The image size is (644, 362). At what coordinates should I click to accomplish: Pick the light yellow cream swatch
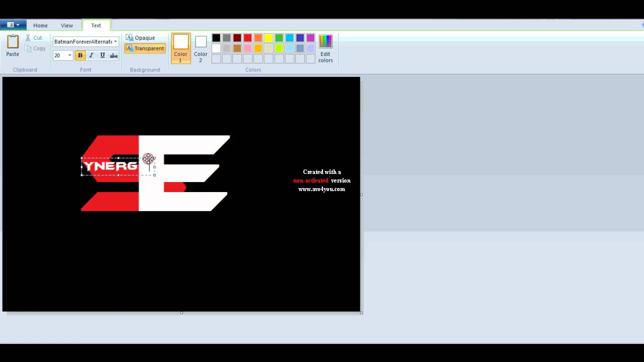269,48
